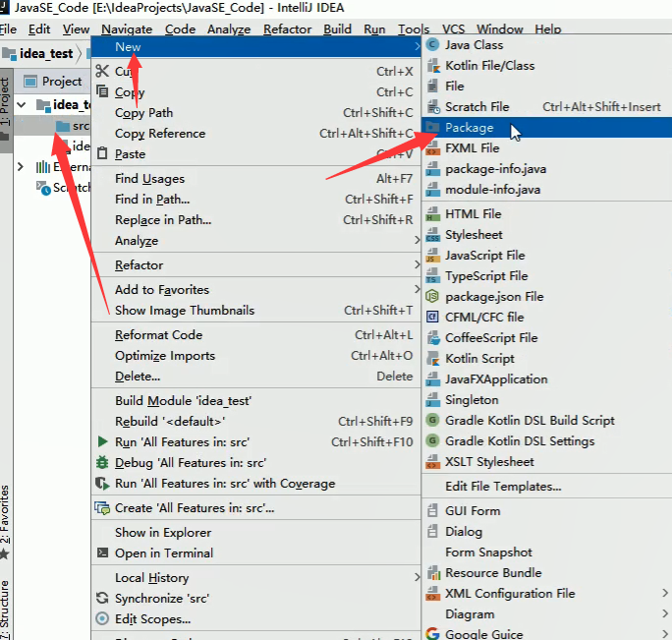Click the XSLT Stylesheet icon
The image size is (672, 640).
[433, 461]
